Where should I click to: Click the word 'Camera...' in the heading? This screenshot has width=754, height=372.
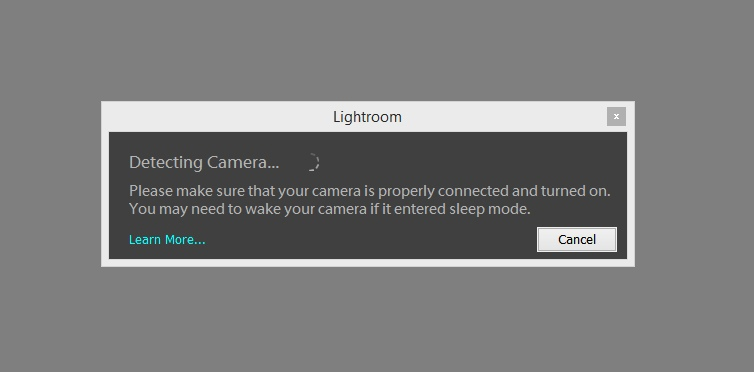point(243,162)
